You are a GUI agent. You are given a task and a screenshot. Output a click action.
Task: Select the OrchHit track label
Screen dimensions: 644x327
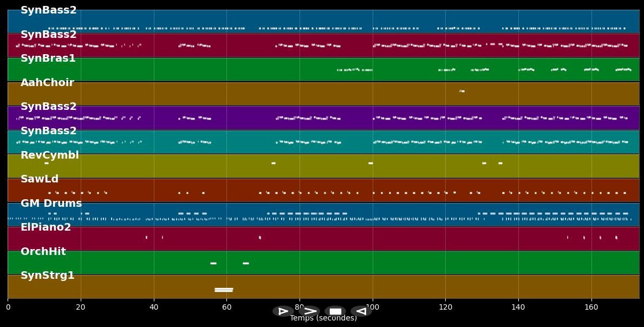(43, 252)
